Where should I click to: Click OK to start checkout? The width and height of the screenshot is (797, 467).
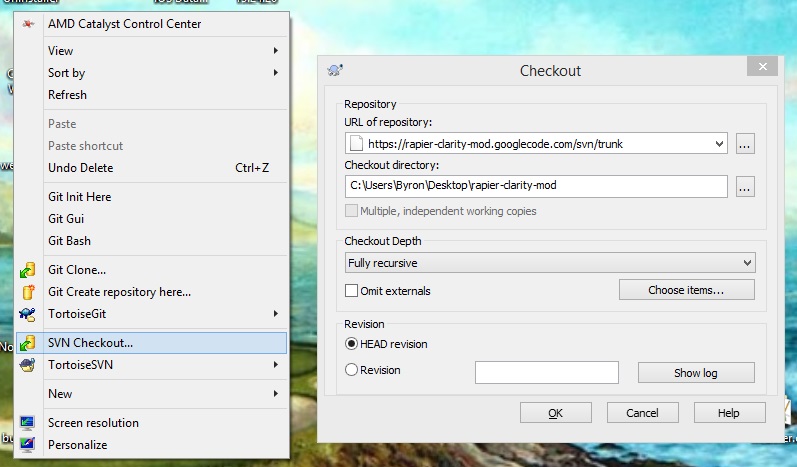click(556, 413)
